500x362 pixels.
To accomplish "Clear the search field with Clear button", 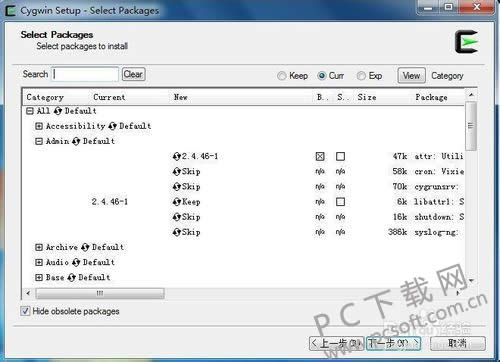I will click(x=133, y=74).
